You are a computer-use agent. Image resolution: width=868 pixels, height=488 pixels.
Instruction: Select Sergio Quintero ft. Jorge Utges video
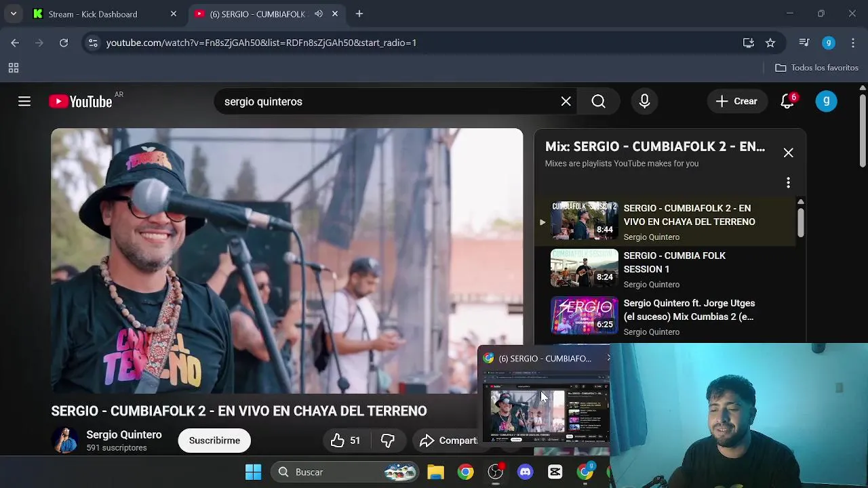click(665, 317)
